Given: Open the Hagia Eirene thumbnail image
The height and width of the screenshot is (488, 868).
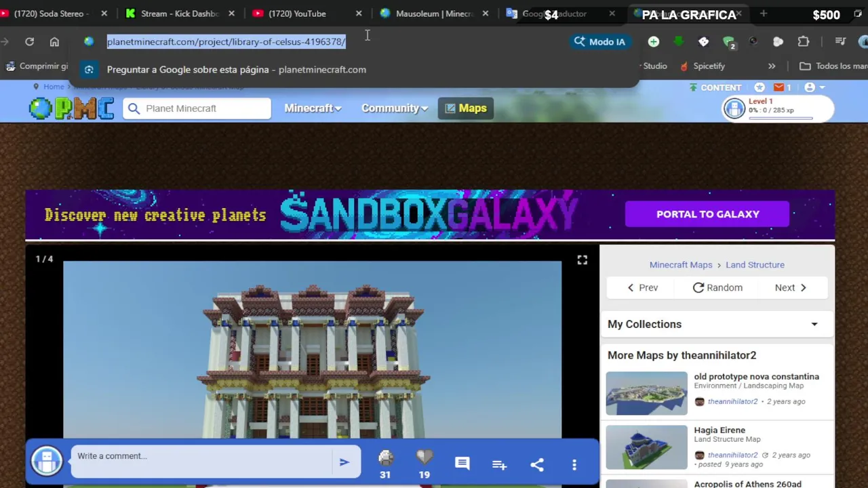Looking at the screenshot, I should click(646, 447).
